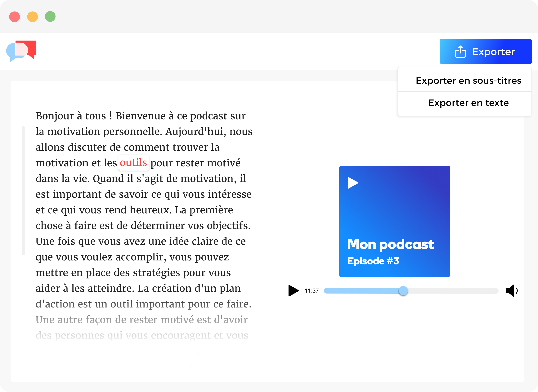
Task: Mute audio with the speaker icon
Action: click(512, 291)
